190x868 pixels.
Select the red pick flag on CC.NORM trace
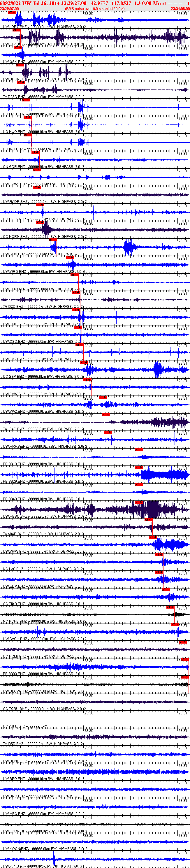pyautogui.click(x=40, y=222)
